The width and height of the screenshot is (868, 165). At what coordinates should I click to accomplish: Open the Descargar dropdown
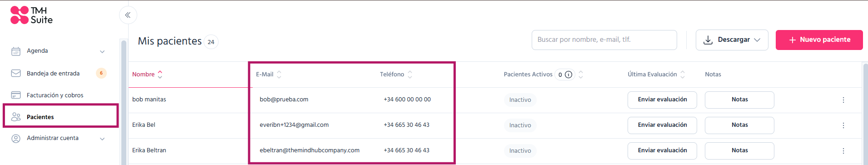click(732, 40)
